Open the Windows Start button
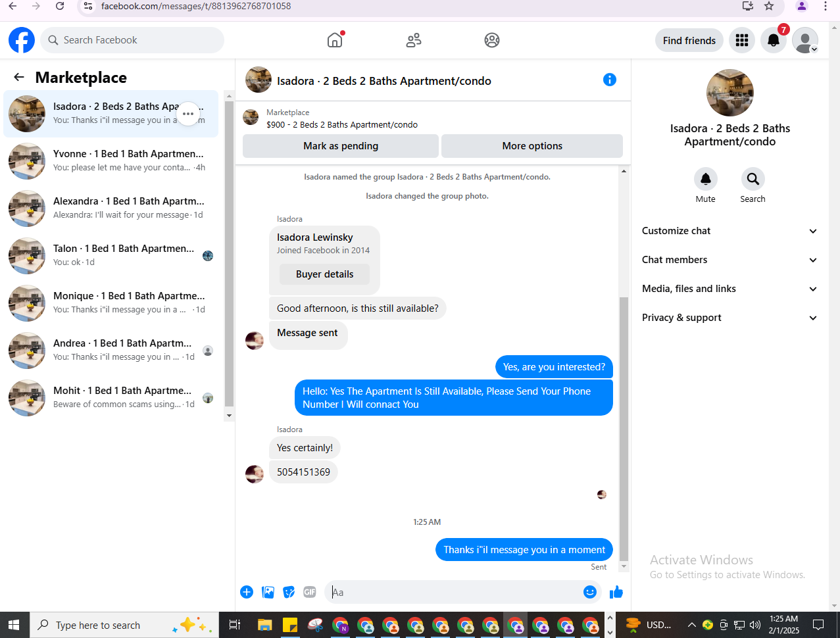This screenshot has height=638, width=840. click(13, 625)
